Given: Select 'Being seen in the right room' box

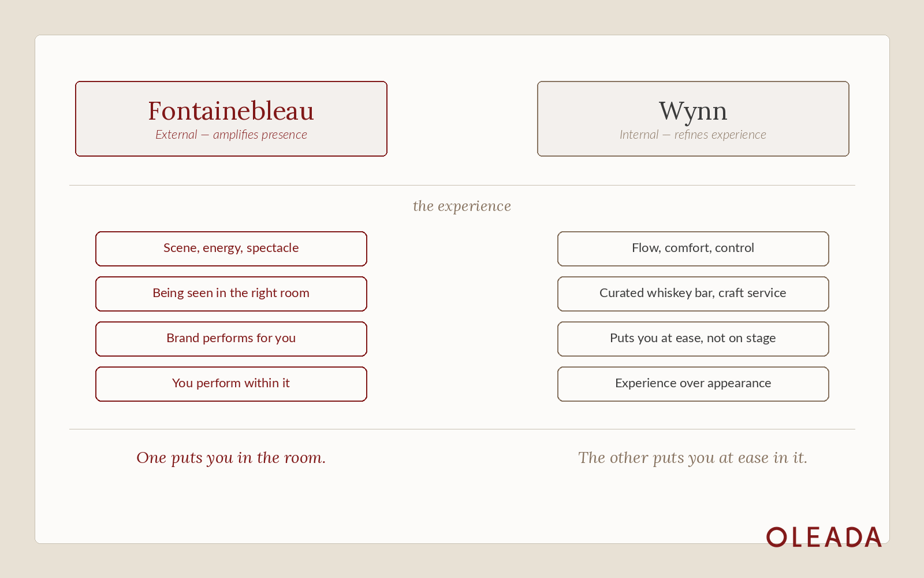Looking at the screenshot, I should point(231,294).
